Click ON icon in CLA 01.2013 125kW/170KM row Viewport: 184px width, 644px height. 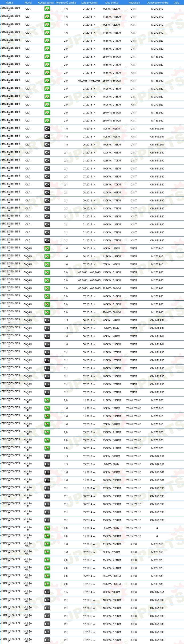pyautogui.click(x=47, y=161)
